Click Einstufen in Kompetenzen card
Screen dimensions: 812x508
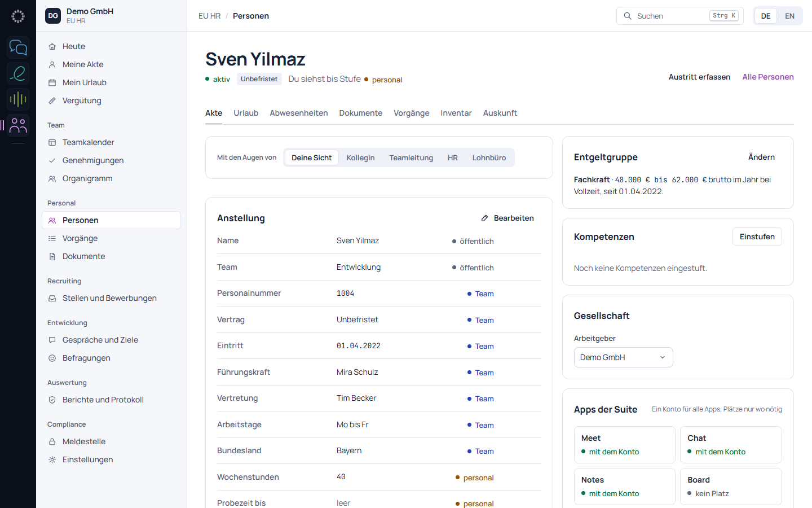tap(757, 237)
